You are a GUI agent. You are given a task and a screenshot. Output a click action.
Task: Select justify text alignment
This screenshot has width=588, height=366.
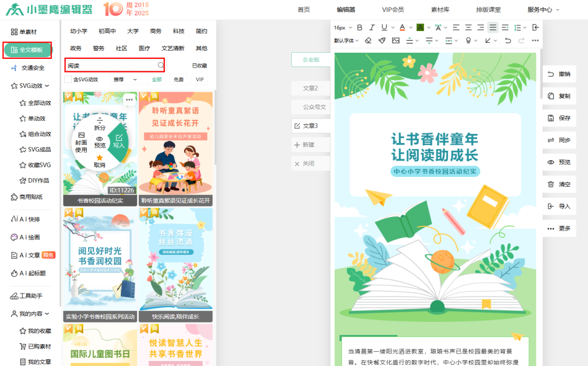click(x=493, y=27)
